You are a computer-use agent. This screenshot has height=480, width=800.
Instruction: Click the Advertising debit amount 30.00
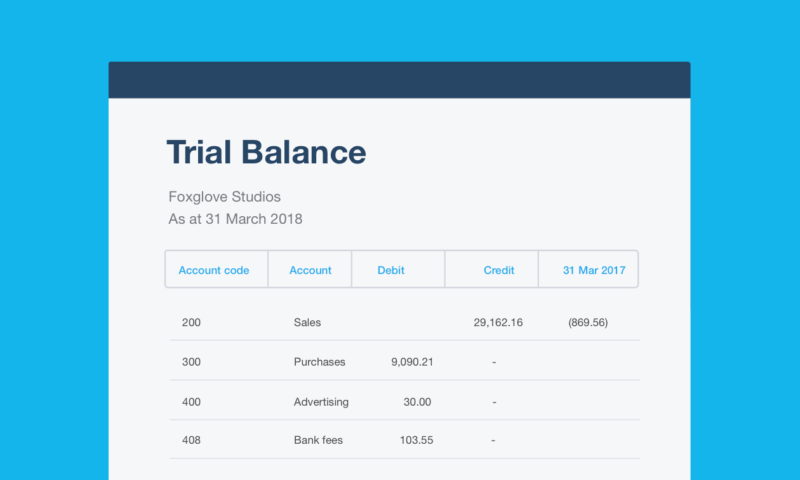tap(418, 402)
